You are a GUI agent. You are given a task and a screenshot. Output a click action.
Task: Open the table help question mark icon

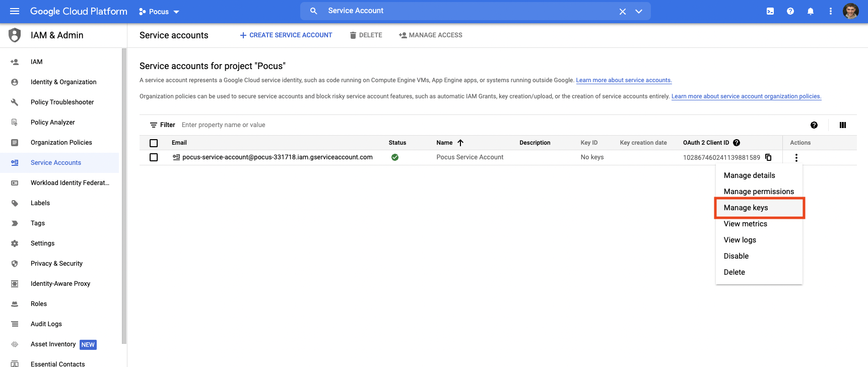point(814,125)
